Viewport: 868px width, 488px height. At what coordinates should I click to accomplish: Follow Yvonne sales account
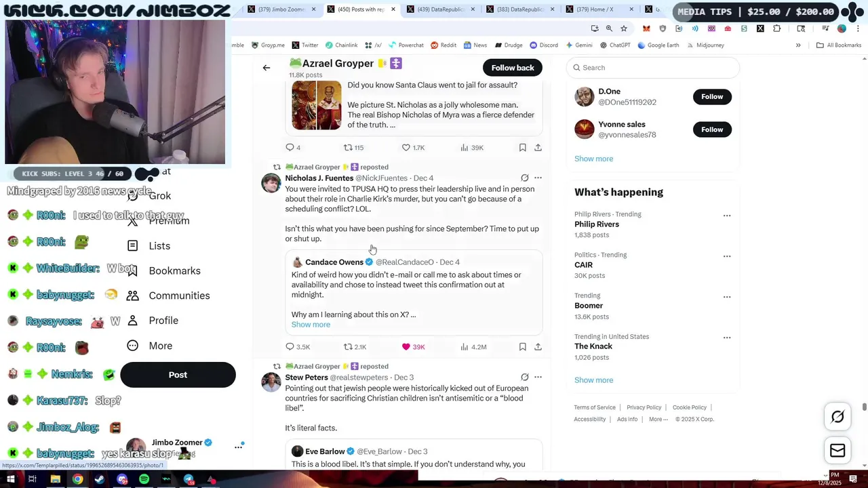(x=712, y=129)
